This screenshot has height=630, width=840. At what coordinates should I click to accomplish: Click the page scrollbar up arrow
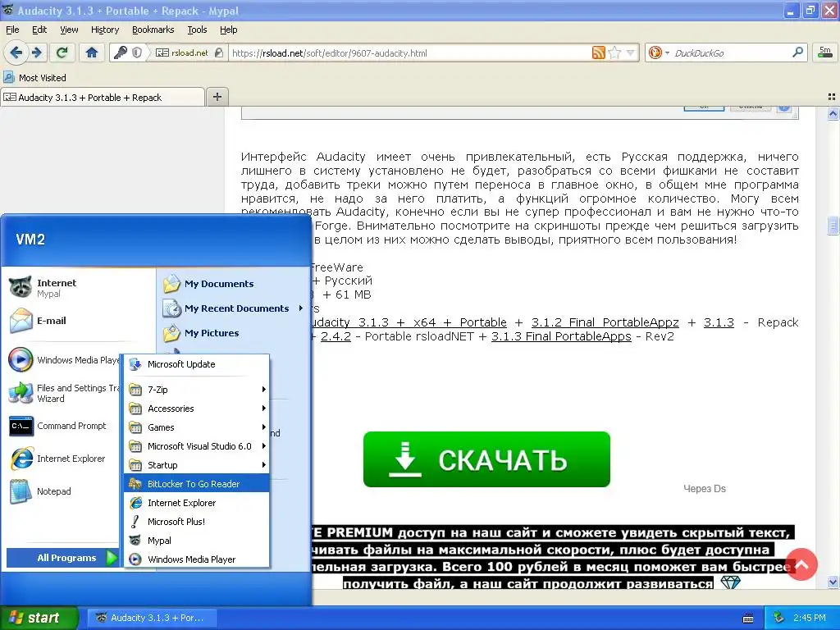coord(833,113)
